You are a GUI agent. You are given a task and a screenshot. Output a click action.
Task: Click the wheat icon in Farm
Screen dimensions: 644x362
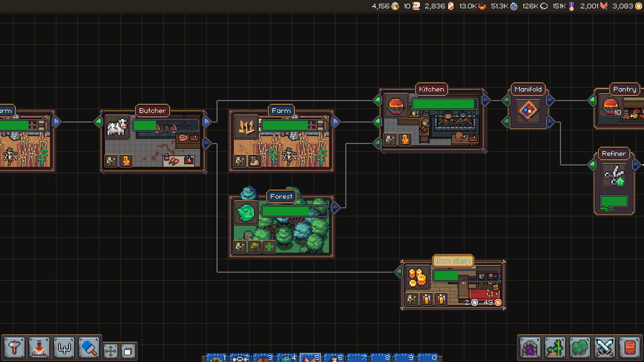pos(246,127)
